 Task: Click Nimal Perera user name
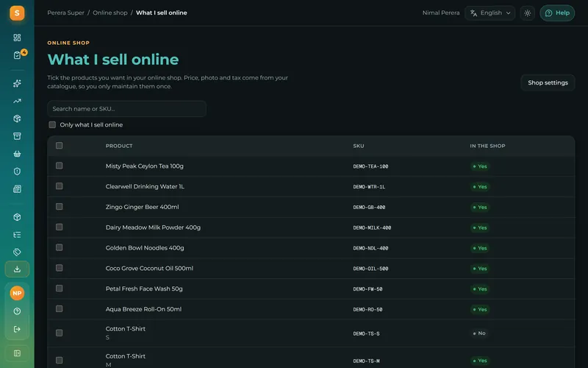440,13
